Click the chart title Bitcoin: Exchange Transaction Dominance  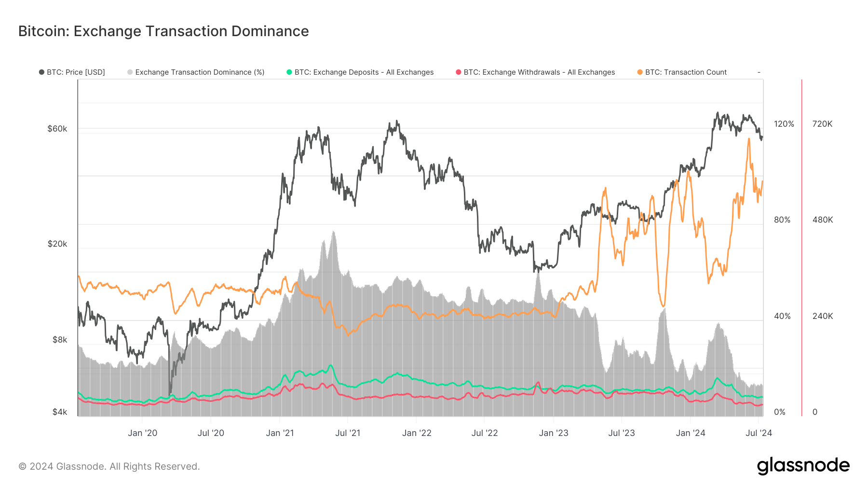pyautogui.click(x=163, y=31)
